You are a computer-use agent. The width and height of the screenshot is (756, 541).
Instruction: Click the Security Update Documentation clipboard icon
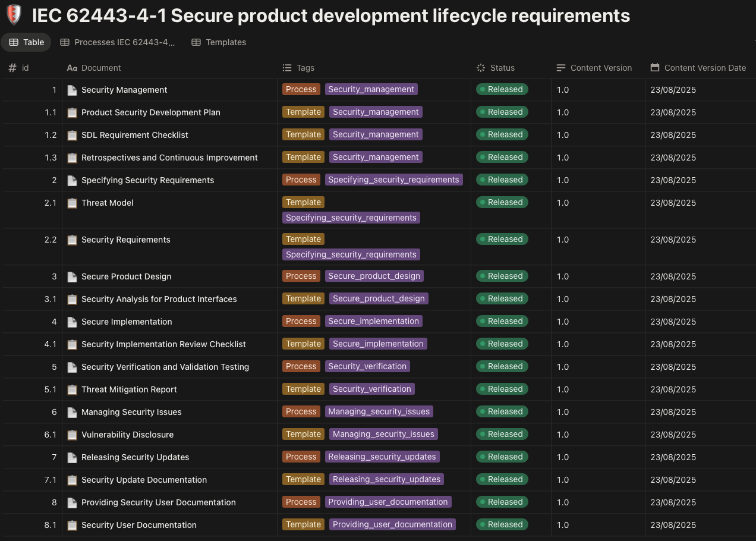[72, 480]
